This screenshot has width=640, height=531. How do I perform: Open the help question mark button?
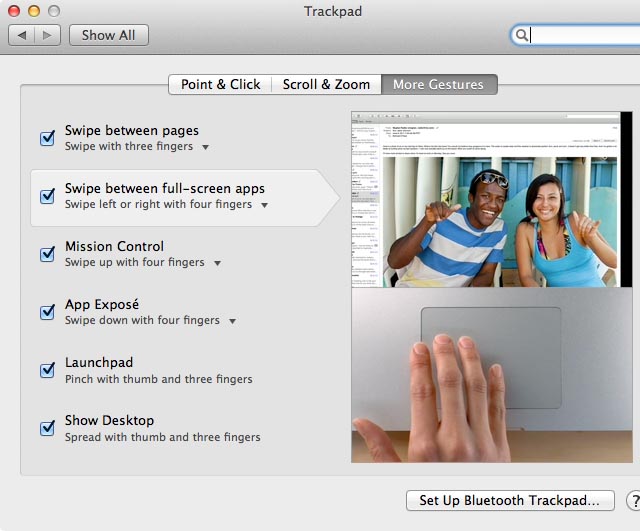click(x=633, y=500)
